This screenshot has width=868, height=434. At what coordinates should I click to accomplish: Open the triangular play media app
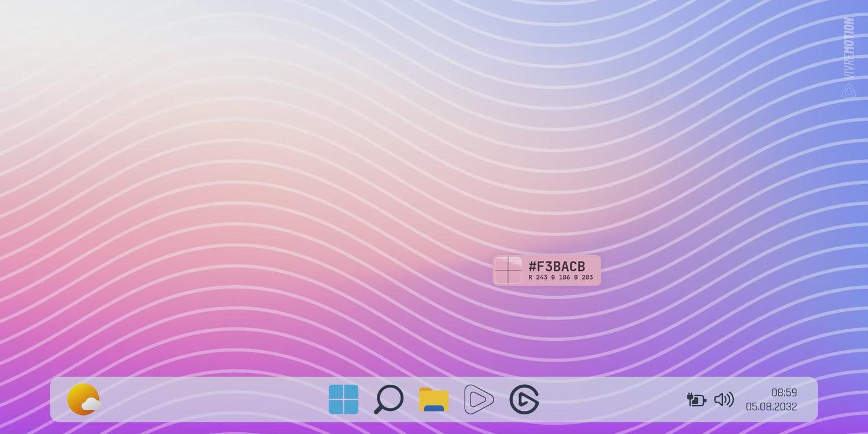point(479,399)
